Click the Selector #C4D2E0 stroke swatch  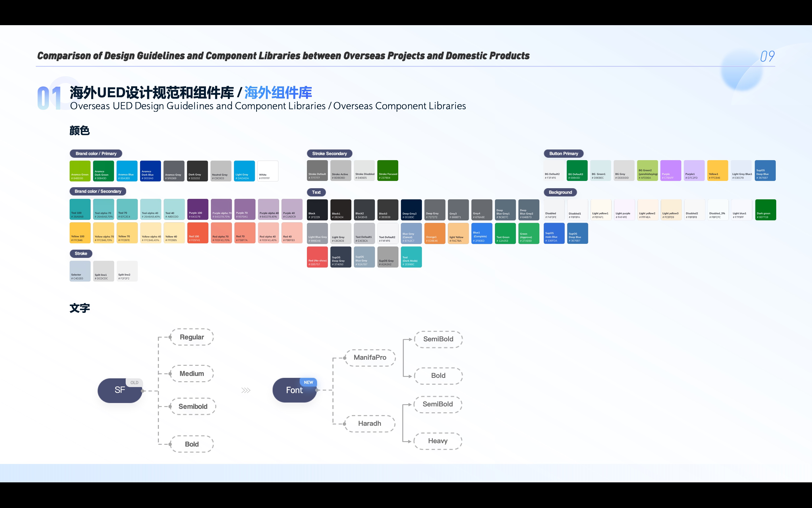[x=80, y=271]
